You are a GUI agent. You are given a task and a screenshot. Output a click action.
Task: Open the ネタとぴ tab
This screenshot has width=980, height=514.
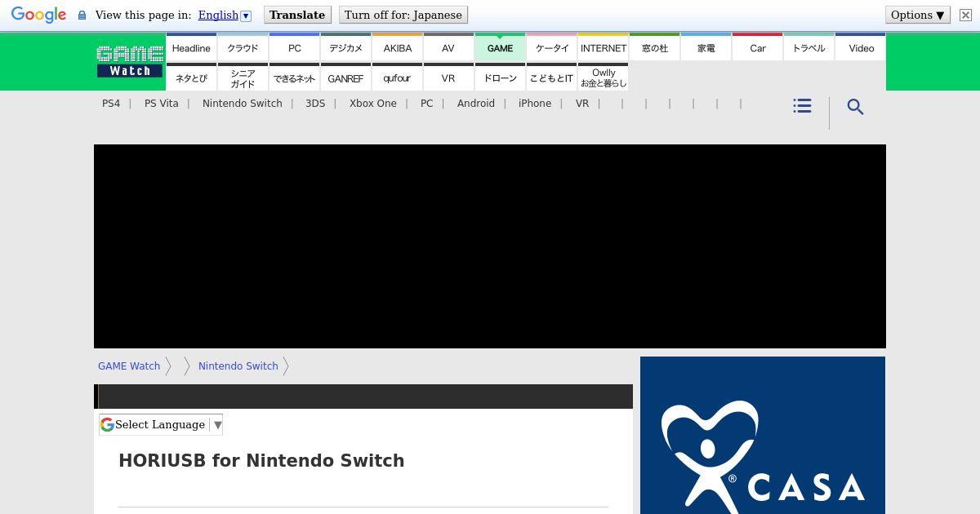coord(191,78)
